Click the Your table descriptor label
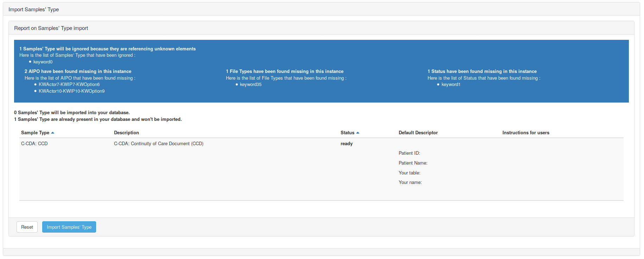Viewport: 644px width, 259px height. (x=409, y=173)
